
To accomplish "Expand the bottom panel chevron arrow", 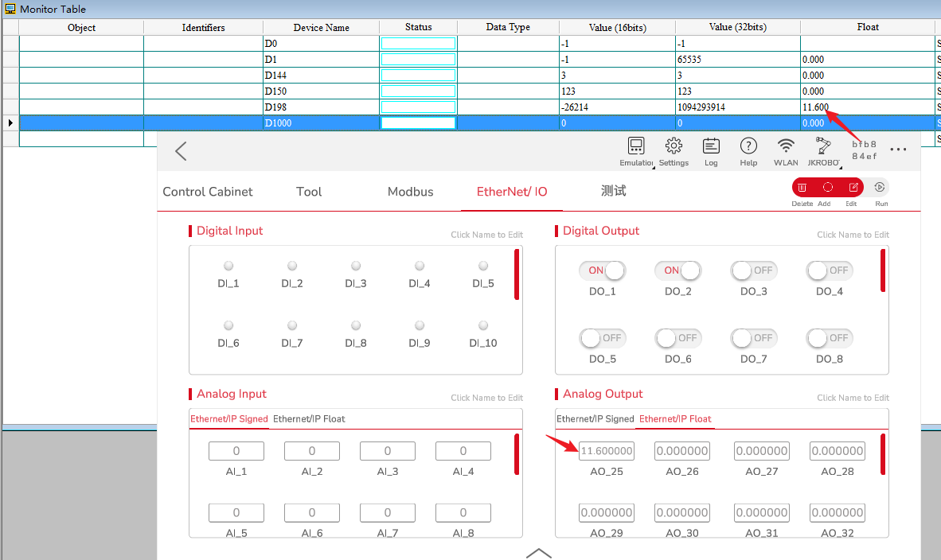I will [539, 552].
